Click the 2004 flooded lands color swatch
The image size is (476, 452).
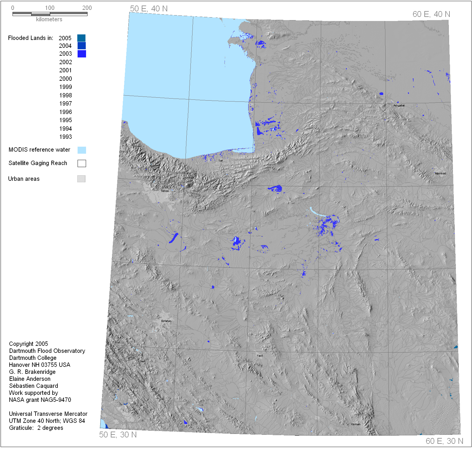pyautogui.click(x=81, y=46)
